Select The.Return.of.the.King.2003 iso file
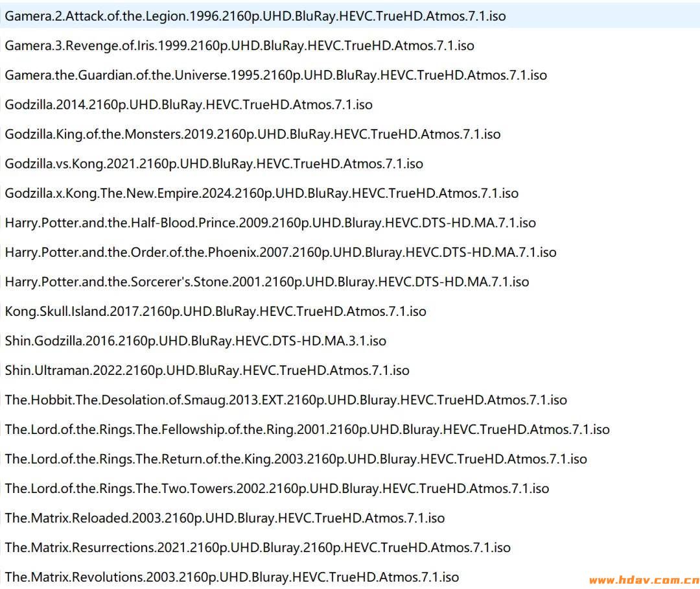This screenshot has width=700, height=589. [296, 459]
